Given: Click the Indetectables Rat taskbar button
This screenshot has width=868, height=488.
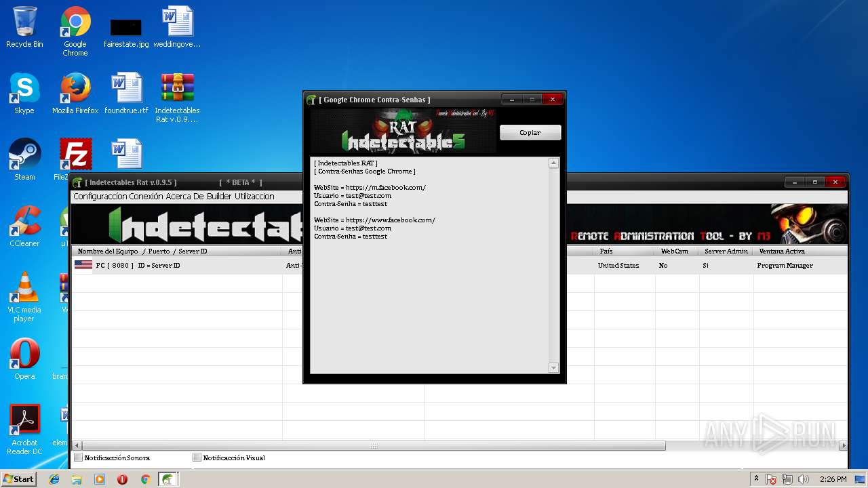Looking at the screenshot, I should [x=168, y=479].
